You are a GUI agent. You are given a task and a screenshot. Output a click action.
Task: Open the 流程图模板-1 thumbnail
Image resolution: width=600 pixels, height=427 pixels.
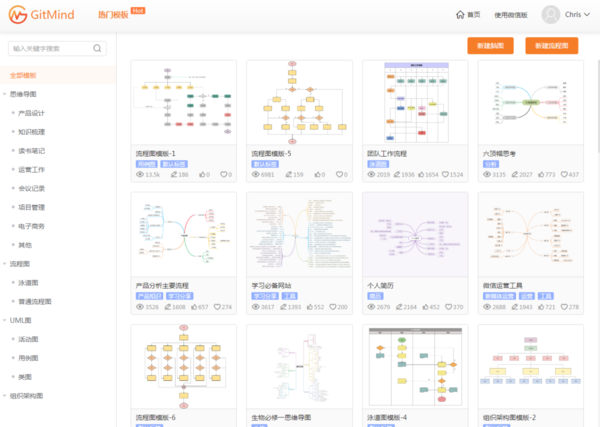pos(184,103)
